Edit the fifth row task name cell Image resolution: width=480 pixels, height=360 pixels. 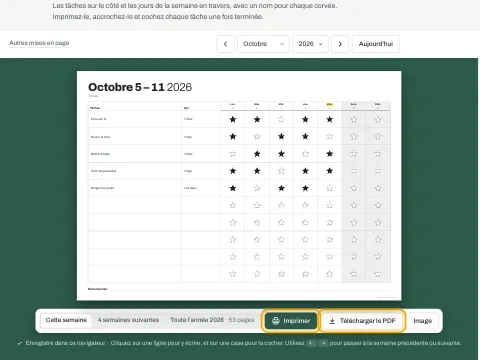pos(135,188)
